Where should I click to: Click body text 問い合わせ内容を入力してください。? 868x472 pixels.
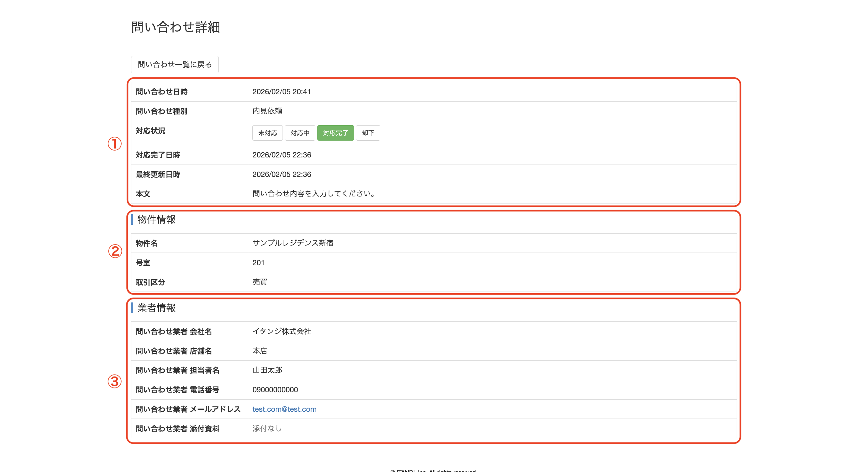pyautogui.click(x=314, y=193)
